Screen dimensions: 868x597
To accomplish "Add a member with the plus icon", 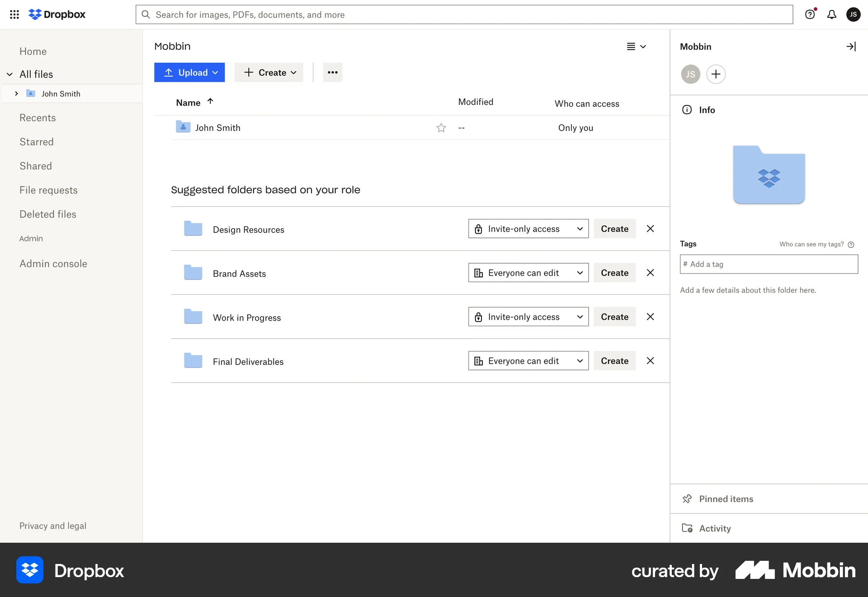I will 716,74.
